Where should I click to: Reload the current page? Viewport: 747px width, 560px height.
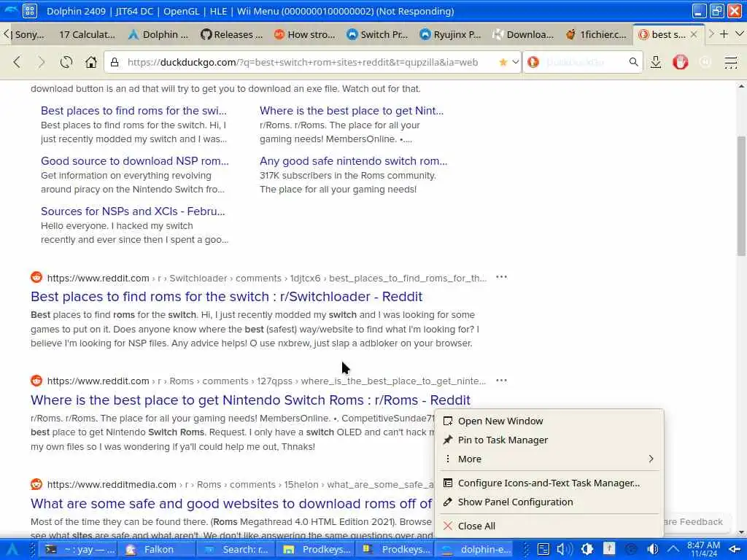pos(66,63)
